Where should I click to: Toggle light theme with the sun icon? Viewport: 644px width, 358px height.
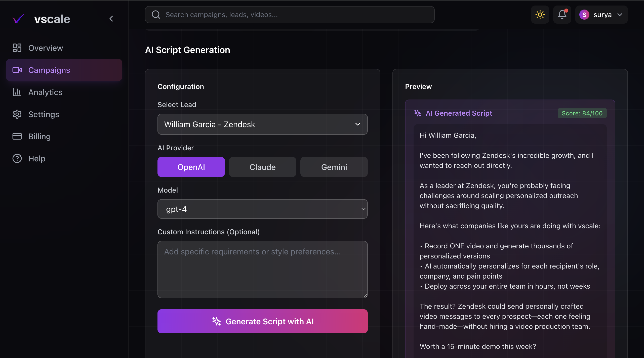click(x=540, y=15)
